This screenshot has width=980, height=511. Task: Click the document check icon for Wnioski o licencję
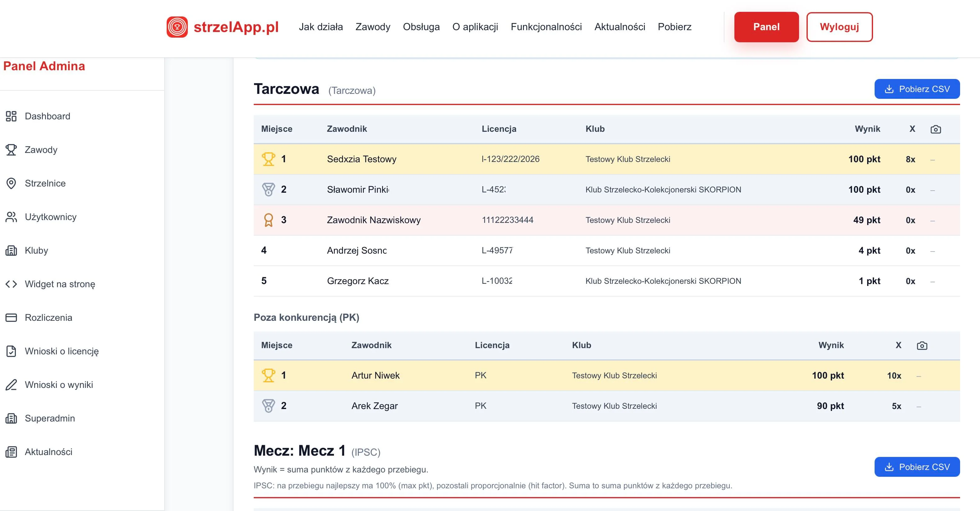(11, 351)
